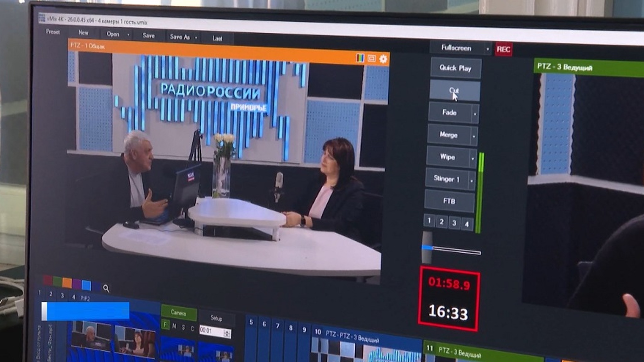Select the purple color swatch
Viewport: 644px width, 362px height.
point(77,284)
